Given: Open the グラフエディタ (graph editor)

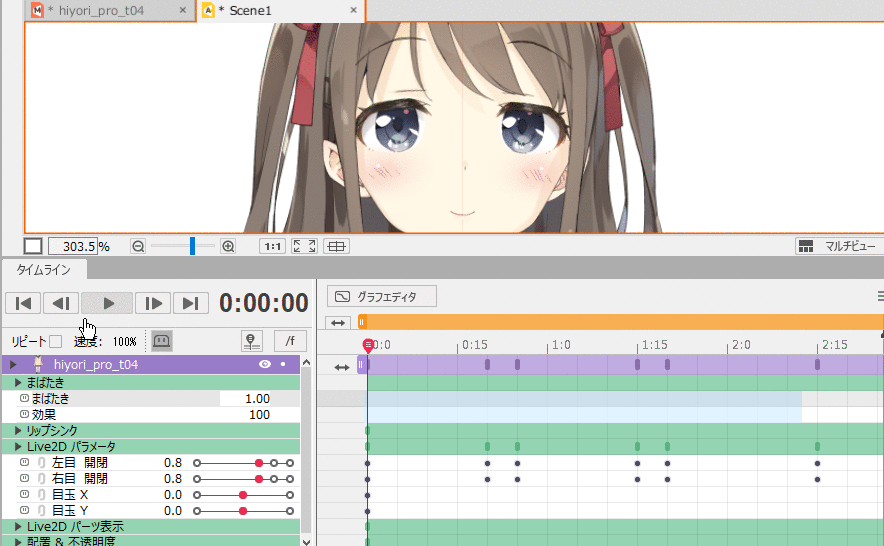Looking at the screenshot, I should coord(382,296).
